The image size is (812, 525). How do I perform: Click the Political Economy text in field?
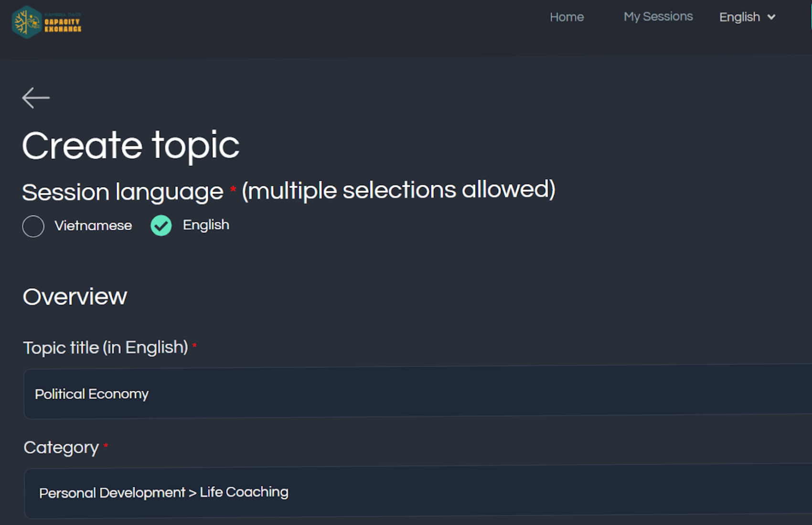click(92, 394)
